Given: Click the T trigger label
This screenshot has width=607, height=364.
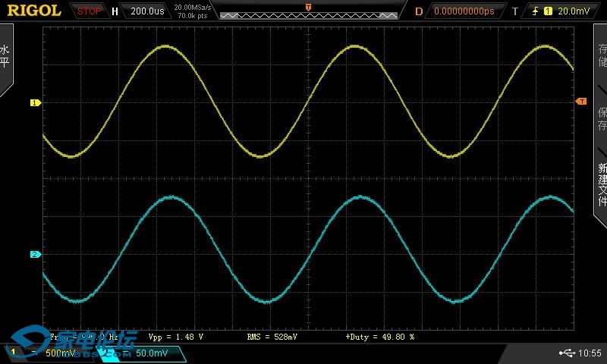Looking at the screenshot, I should [515, 11].
